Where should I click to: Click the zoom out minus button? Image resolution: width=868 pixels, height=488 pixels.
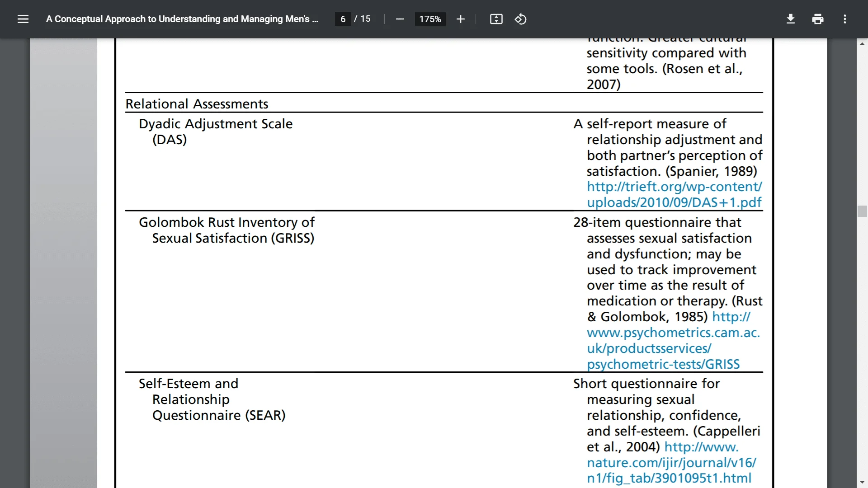coord(400,19)
